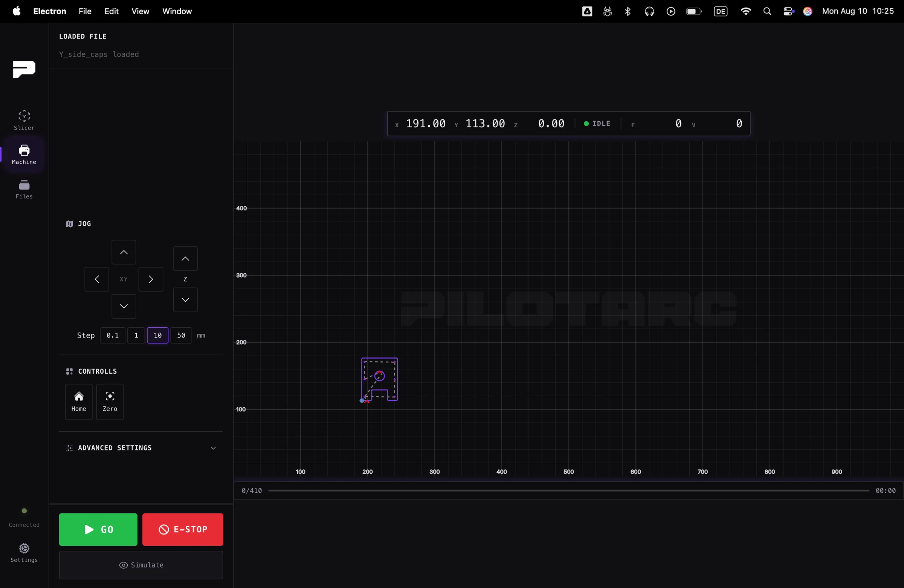Expand the Advanced Settings chevron

[214, 448]
